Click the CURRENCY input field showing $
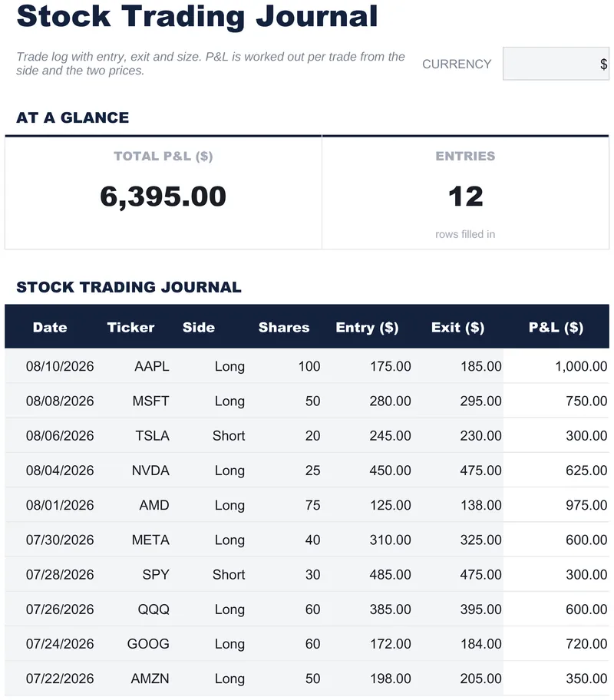Image resolution: width=614 pixels, height=700 pixels. 556,64
